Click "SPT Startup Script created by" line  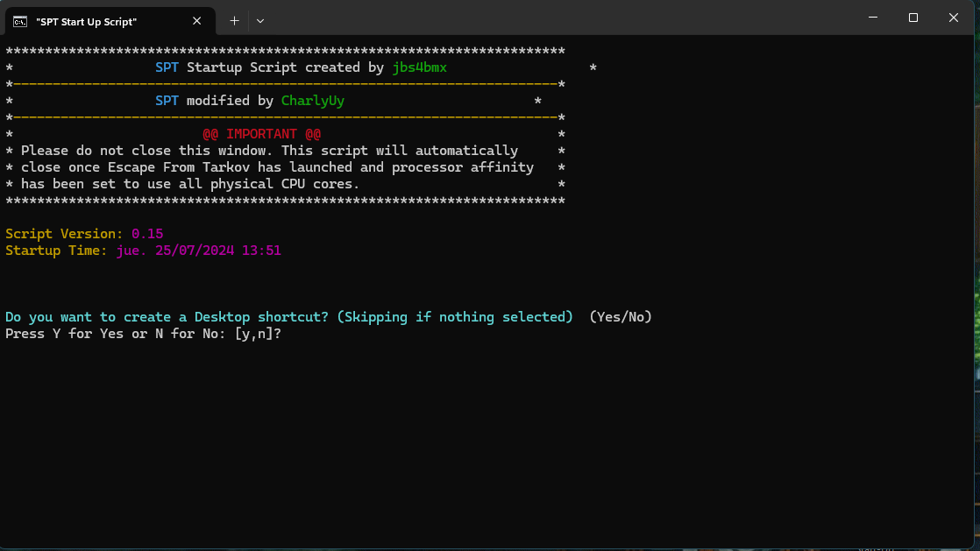pyautogui.click(x=301, y=67)
